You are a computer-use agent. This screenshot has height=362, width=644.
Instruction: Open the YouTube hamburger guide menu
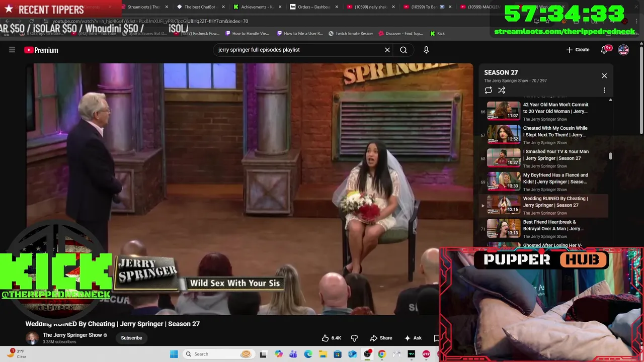point(12,50)
